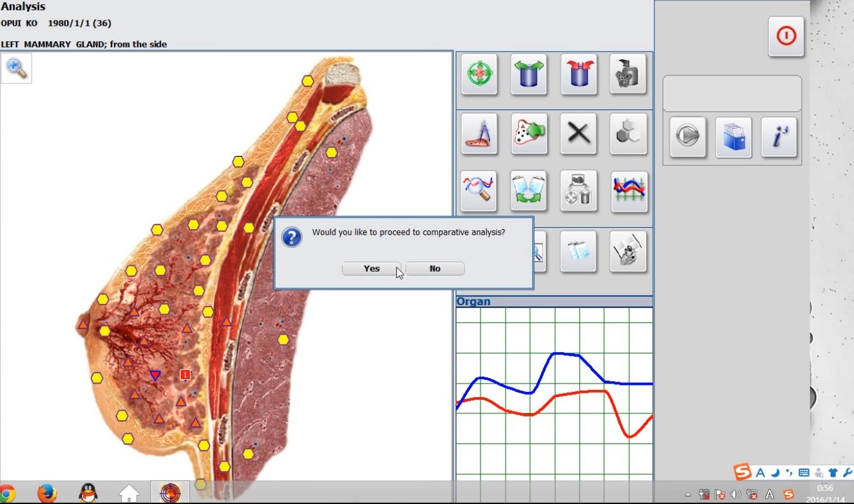
Task: Click the empty text field below power button
Action: point(732,94)
